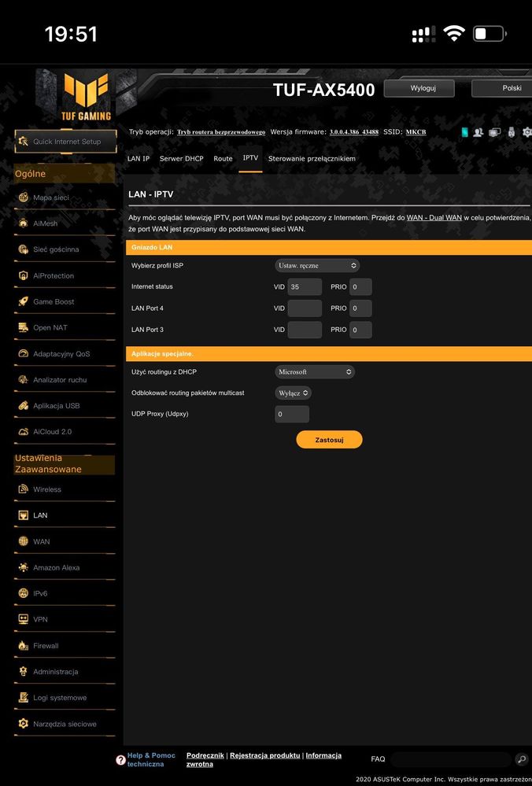The height and width of the screenshot is (786, 532).
Task: Open the Firewall flame icon
Action: (x=23, y=646)
